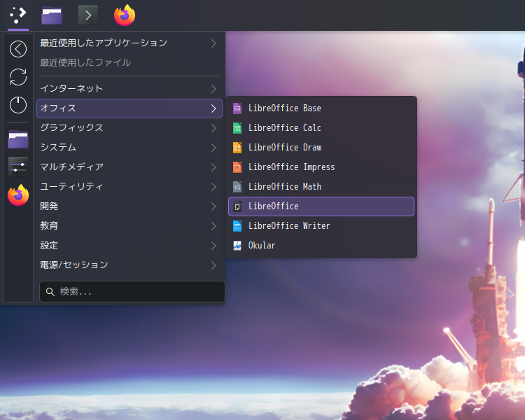Click the LibreOffice Math formula icon

tap(237, 187)
